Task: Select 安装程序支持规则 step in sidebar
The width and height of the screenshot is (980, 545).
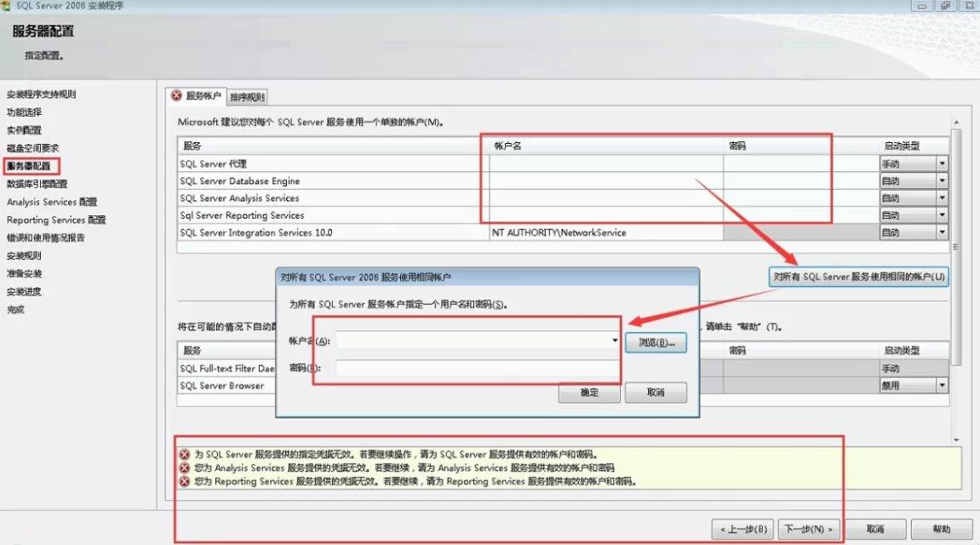Action: pyautogui.click(x=41, y=95)
